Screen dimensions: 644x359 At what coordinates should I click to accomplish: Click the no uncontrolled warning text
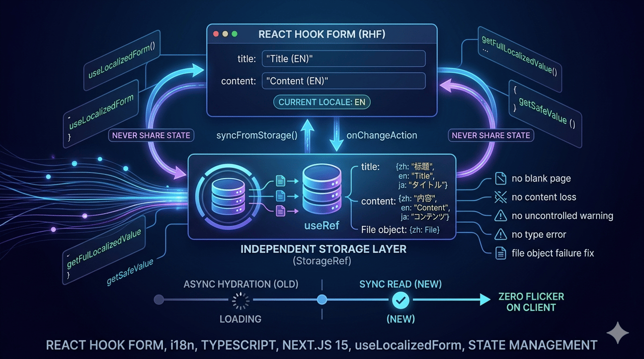[x=562, y=216]
